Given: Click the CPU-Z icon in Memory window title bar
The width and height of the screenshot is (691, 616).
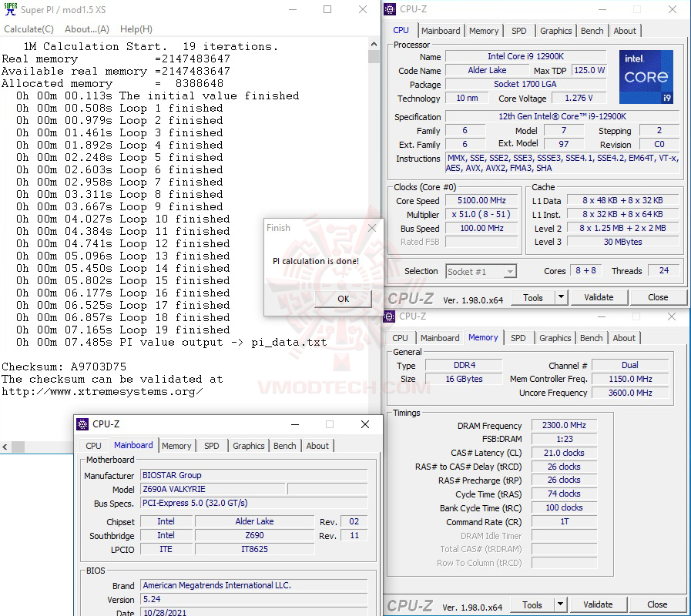Looking at the screenshot, I should (x=389, y=316).
